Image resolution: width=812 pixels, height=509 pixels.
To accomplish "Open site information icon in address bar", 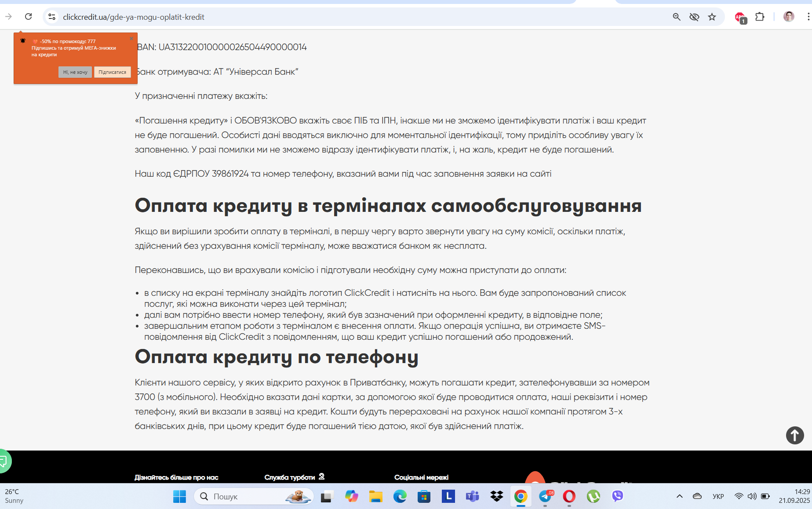I will (x=52, y=17).
